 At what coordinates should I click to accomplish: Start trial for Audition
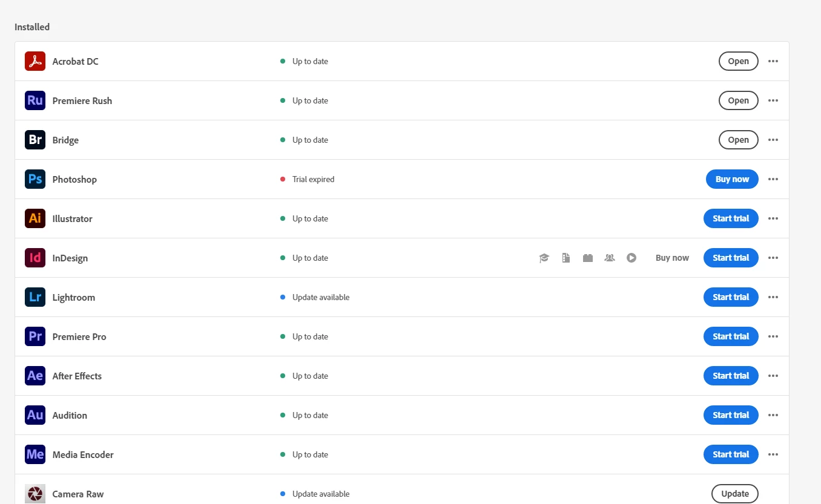(x=731, y=415)
